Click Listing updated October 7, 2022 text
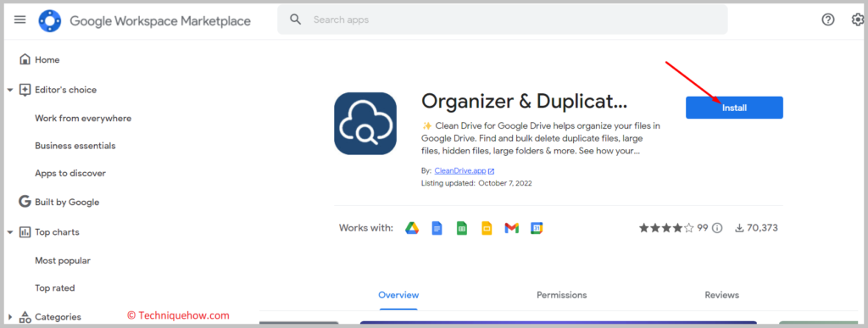Screen dimensions: 868x328 tap(476, 183)
